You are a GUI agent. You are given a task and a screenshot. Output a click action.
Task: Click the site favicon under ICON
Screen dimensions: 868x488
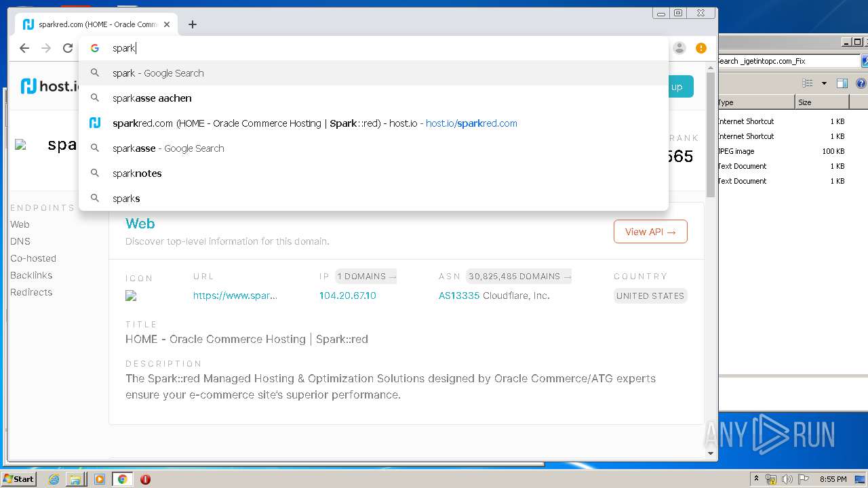(131, 296)
